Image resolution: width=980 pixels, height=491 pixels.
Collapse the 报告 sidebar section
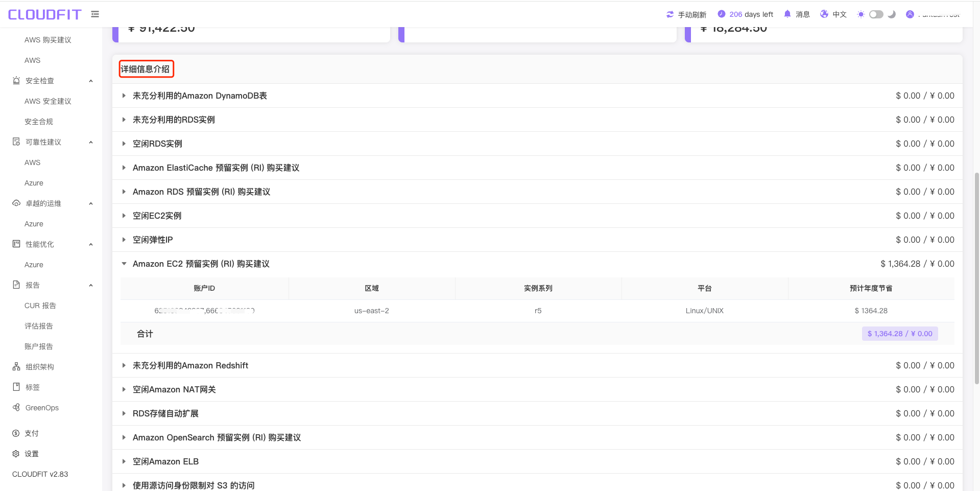click(x=91, y=285)
